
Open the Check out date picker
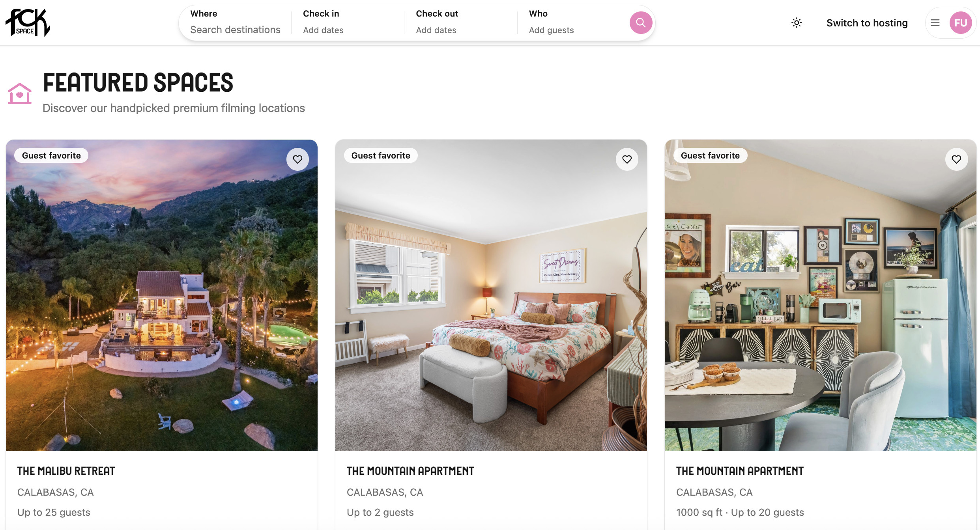coord(460,22)
